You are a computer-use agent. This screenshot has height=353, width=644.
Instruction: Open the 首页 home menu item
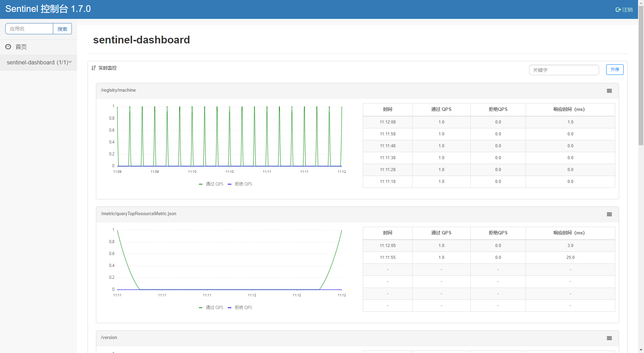click(x=39, y=47)
